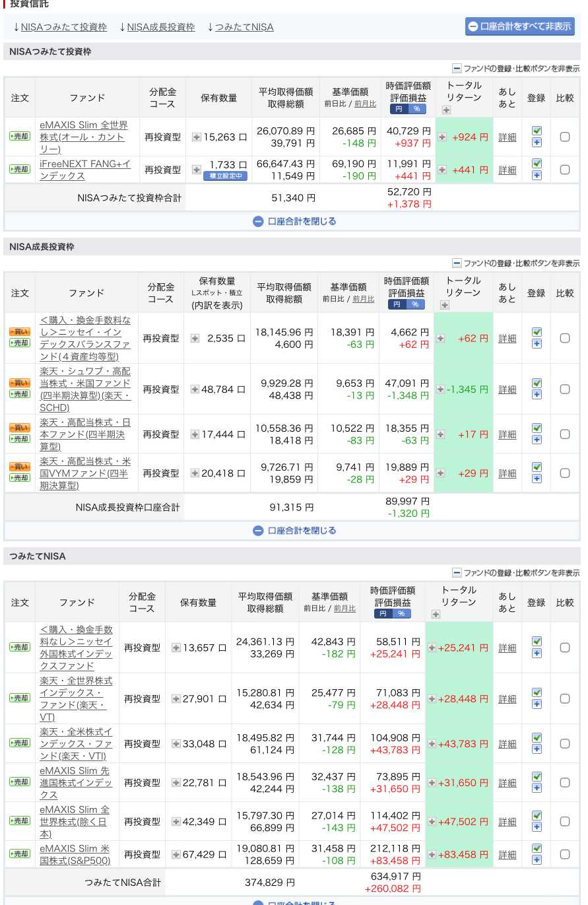
Task: Switch 時価評価額 display to % in つみたてNISA table
Action: 402,614
